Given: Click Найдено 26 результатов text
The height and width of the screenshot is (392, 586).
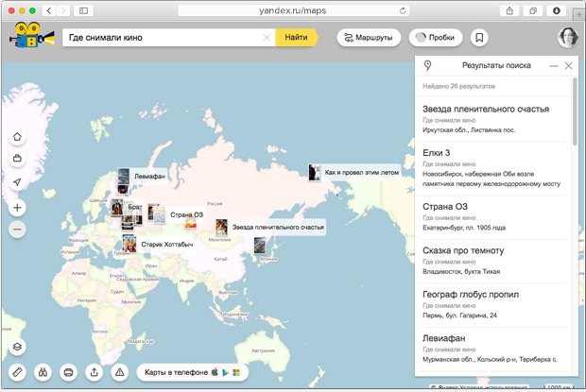Looking at the screenshot, I should [x=459, y=86].
